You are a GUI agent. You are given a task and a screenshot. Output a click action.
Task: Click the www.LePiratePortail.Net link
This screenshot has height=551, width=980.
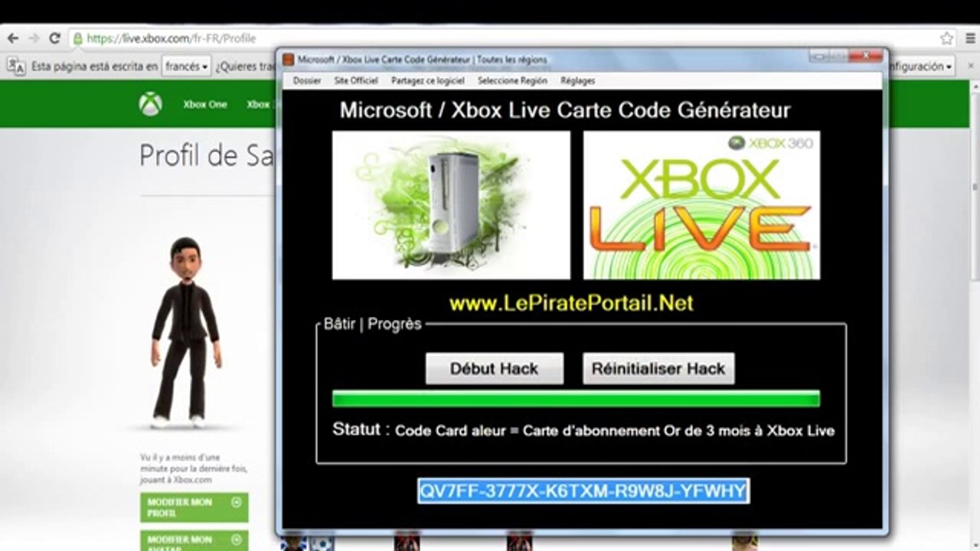pyautogui.click(x=571, y=303)
